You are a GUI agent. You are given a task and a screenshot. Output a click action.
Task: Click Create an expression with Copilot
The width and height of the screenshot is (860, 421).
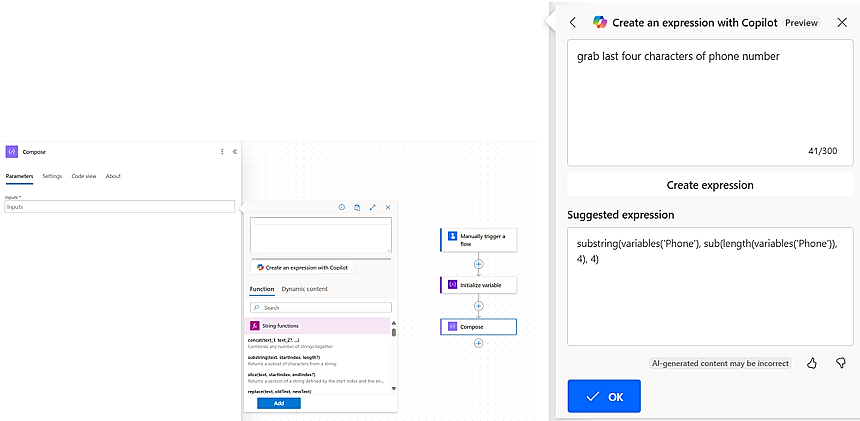[302, 267]
